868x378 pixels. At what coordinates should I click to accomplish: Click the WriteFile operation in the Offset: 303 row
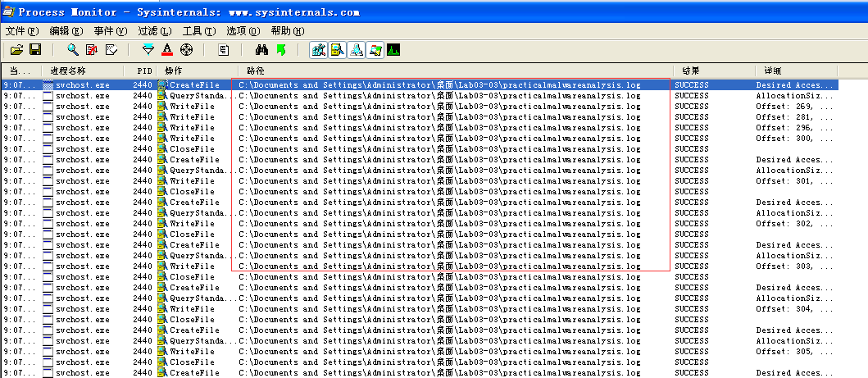pos(192,266)
